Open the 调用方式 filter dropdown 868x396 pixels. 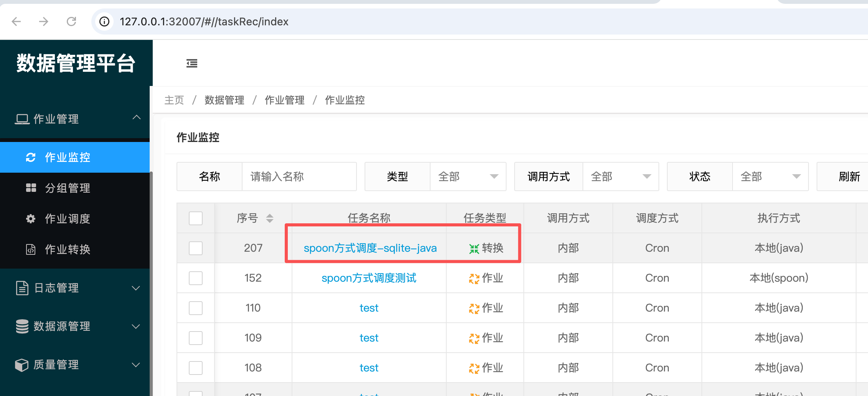(x=621, y=177)
